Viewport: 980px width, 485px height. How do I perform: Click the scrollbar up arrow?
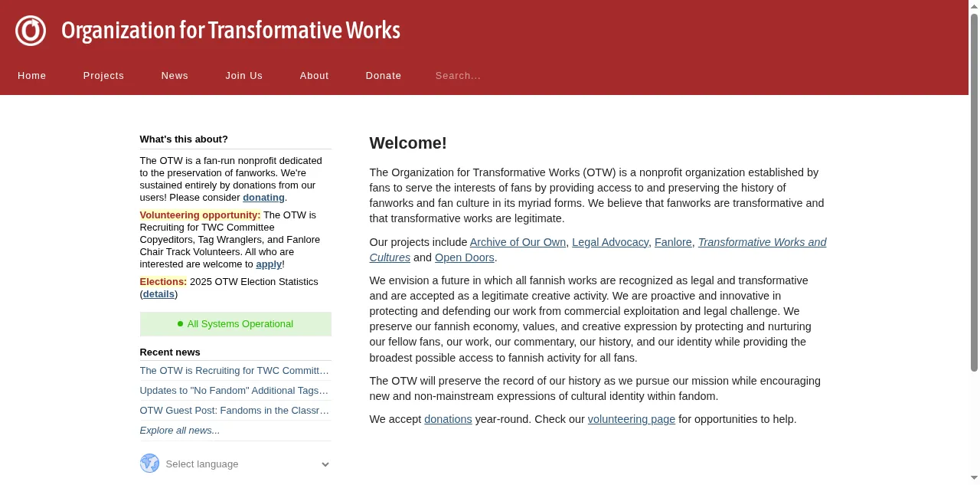[x=974, y=5]
